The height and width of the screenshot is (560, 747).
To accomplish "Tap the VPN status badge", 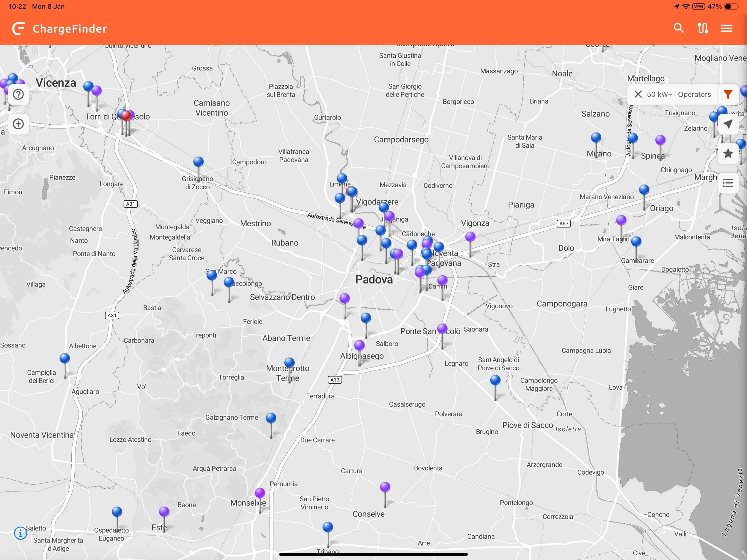I will click(698, 6).
